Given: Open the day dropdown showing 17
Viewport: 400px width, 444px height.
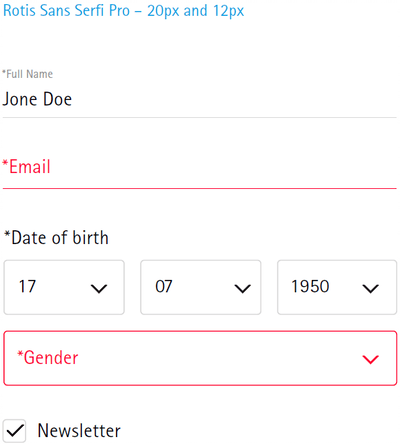Looking at the screenshot, I should [x=64, y=287].
